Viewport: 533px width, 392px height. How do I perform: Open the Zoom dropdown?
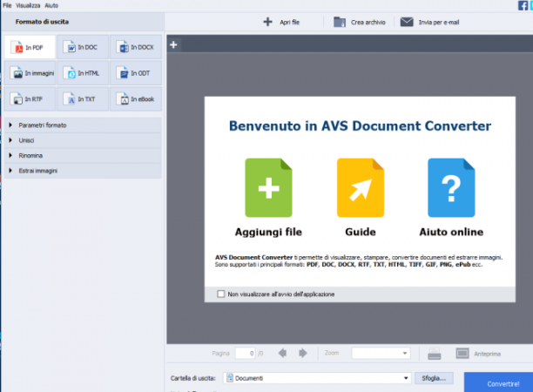point(381,354)
